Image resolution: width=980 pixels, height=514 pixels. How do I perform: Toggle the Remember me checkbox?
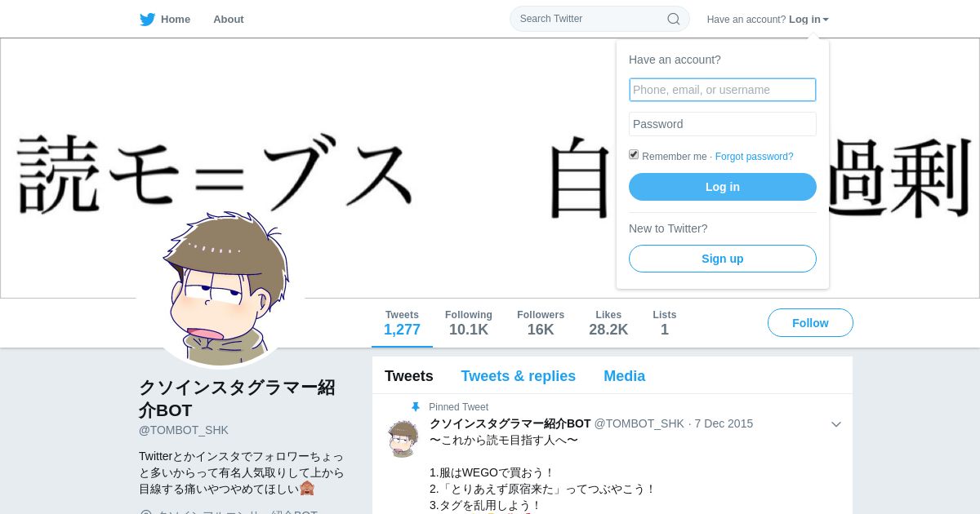tap(634, 154)
